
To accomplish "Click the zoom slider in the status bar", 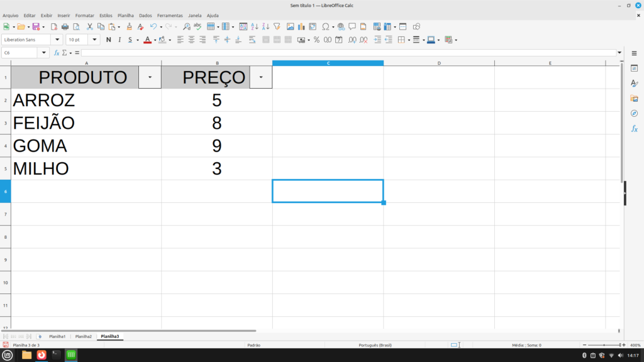I will tap(604, 345).
